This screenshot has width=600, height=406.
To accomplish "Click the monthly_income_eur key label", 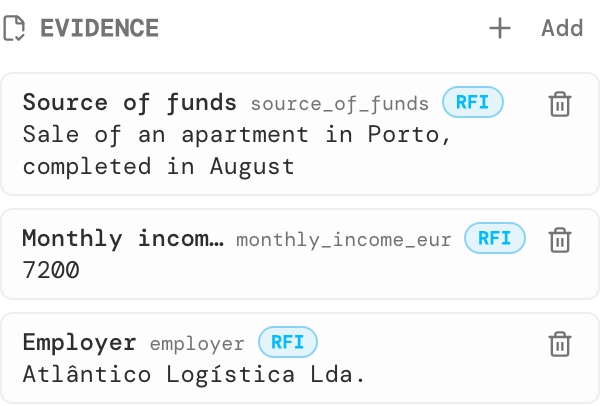I will [x=344, y=240].
